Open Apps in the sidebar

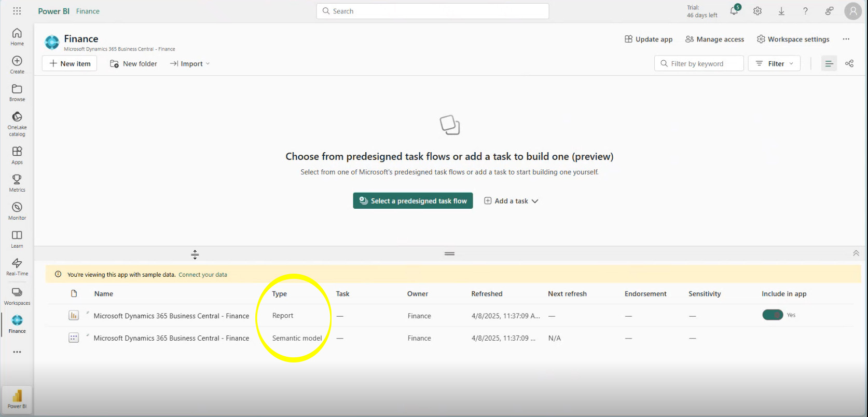(17, 155)
